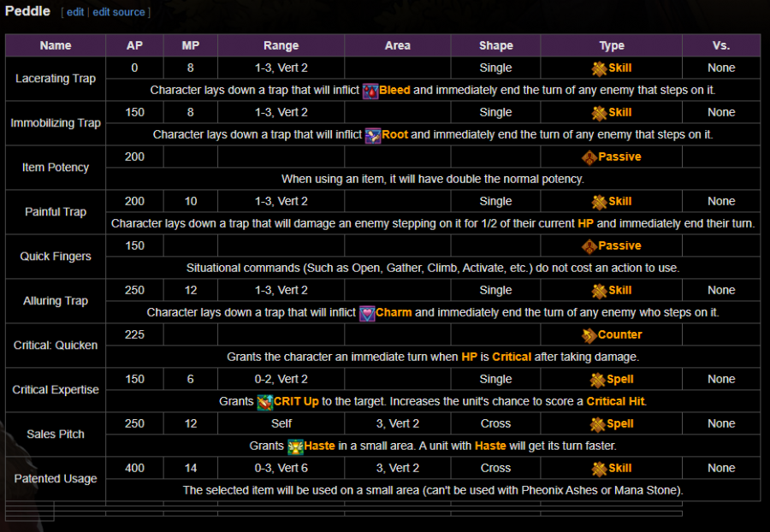Click the AP value 225
This screenshot has height=532, width=770.
[134, 334]
